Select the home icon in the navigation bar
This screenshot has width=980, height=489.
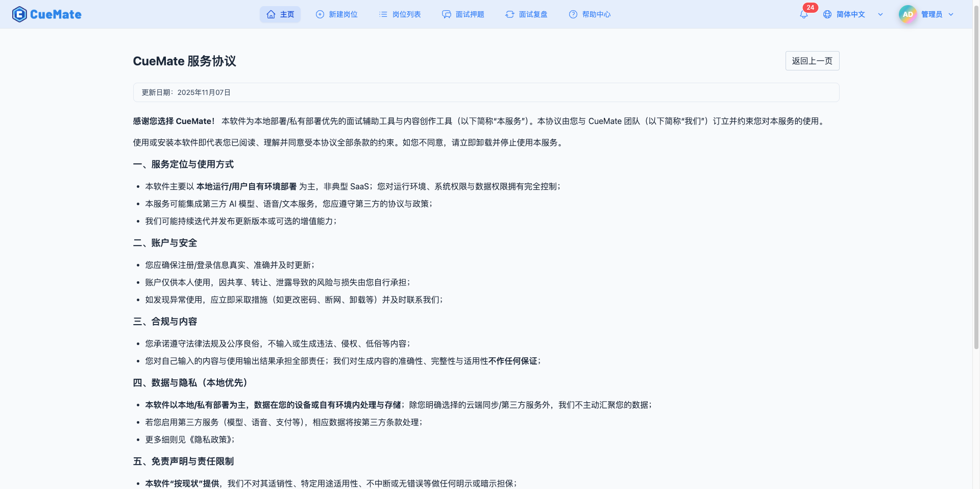click(271, 14)
